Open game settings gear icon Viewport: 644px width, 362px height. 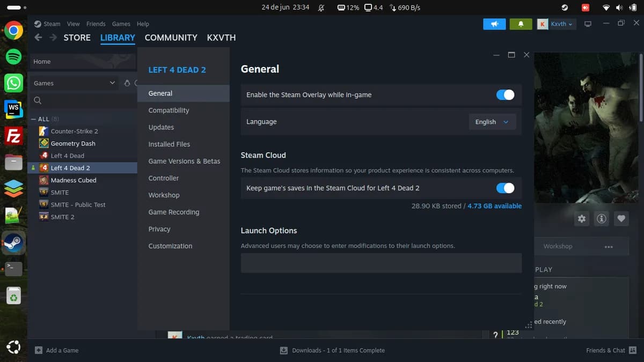582,218
